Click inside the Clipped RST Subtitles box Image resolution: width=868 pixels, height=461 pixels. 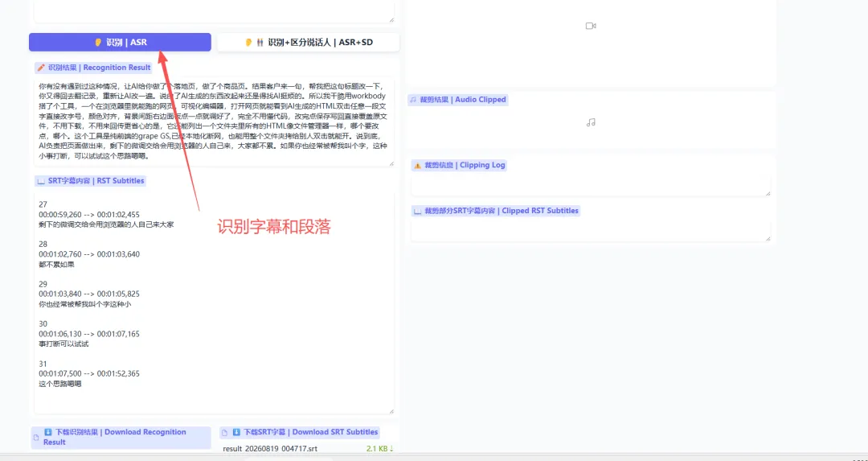[591, 230]
